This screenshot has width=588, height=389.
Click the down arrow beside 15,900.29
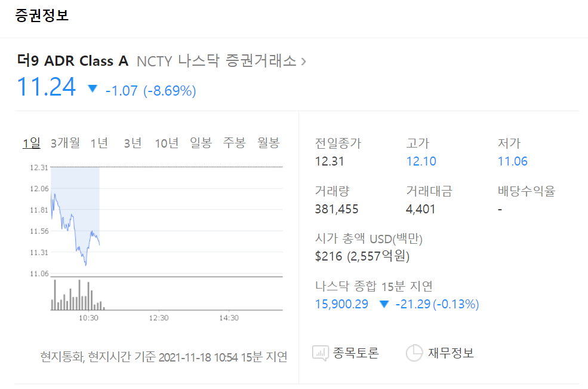(x=384, y=304)
